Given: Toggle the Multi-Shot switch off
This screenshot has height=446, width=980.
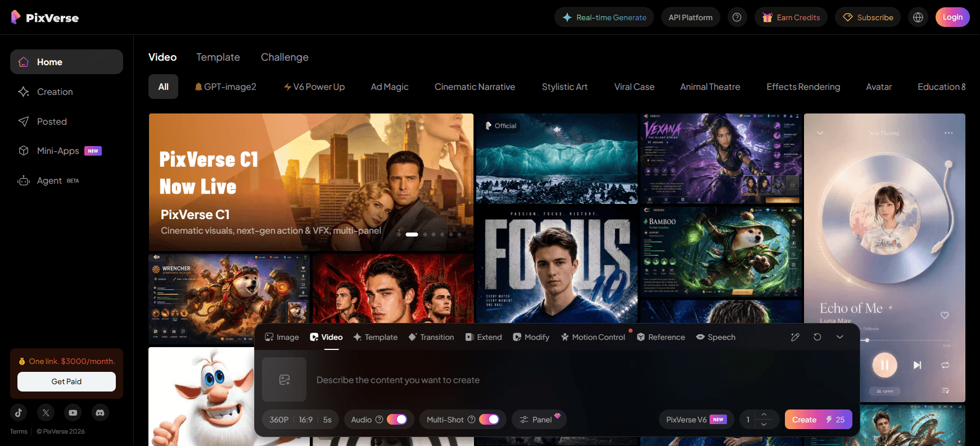Looking at the screenshot, I should [x=489, y=420].
